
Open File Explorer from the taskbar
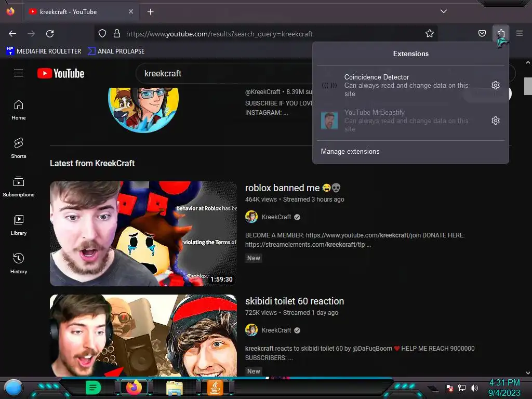point(175,388)
